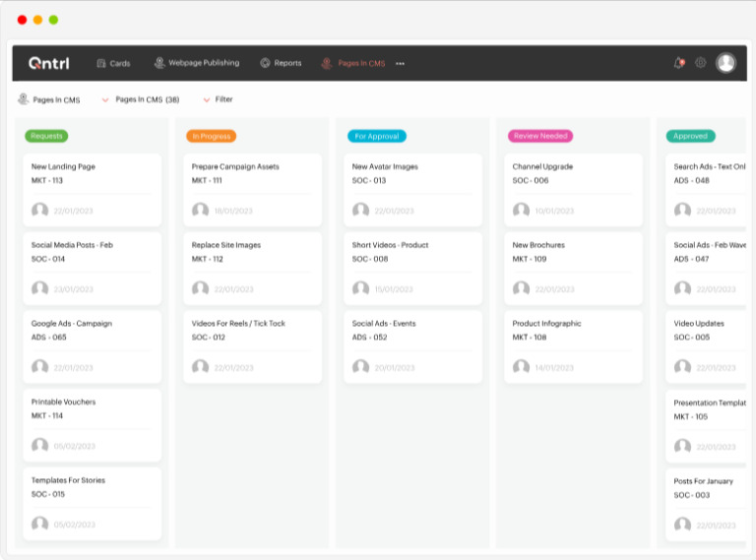Click assignee avatar on Templates For Stories card
Viewport: 756px width, 560px height.
(40, 524)
